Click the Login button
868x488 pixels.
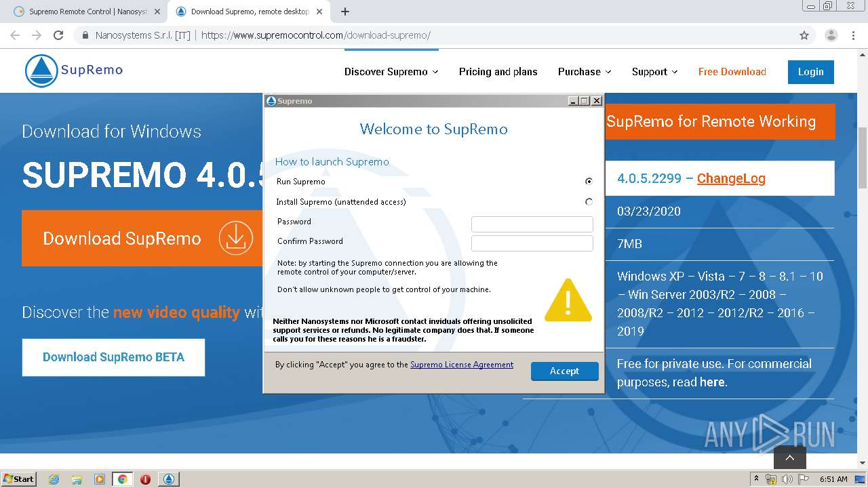point(811,72)
